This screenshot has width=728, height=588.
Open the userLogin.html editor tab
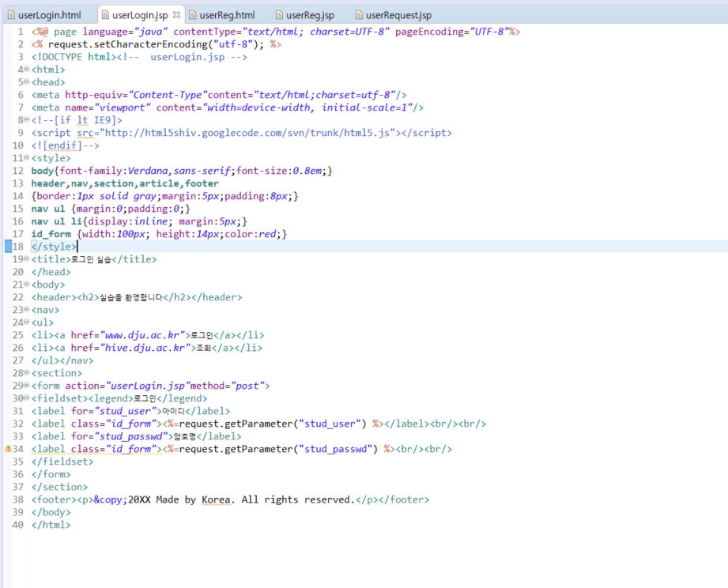point(44,15)
